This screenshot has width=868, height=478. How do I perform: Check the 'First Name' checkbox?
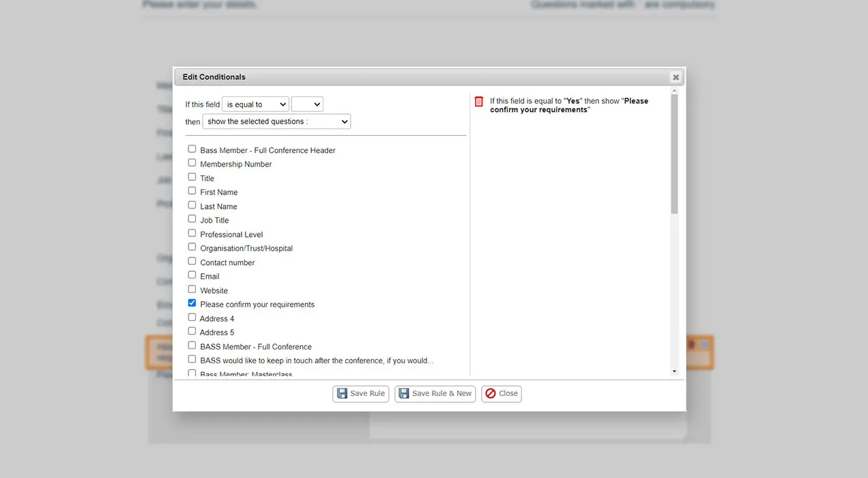(192, 190)
